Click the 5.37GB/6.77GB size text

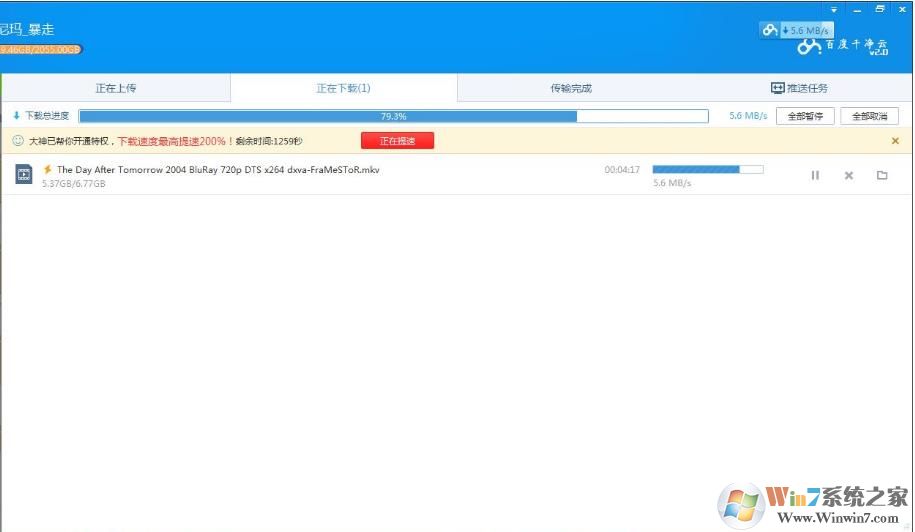74,184
